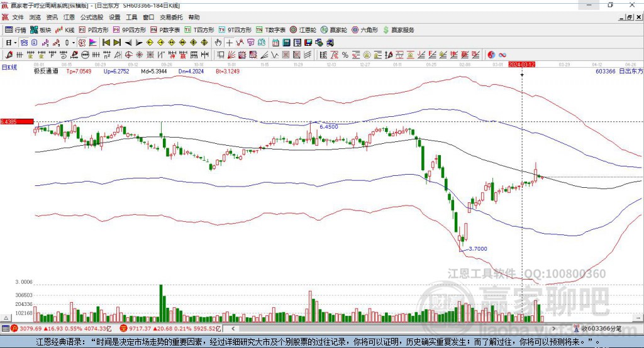Open the 江恩轮 Gann wheel
The width and height of the screenshot is (644, 348).
pos(303,30)
